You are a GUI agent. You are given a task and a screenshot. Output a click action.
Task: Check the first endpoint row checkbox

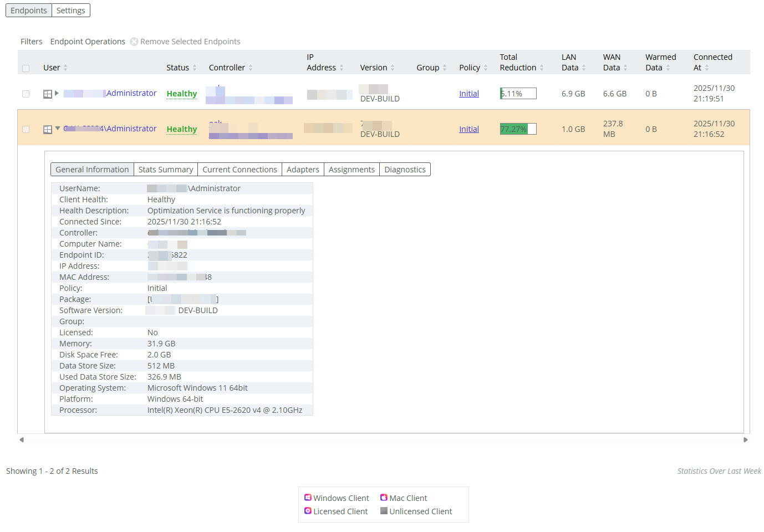(26, 94)
